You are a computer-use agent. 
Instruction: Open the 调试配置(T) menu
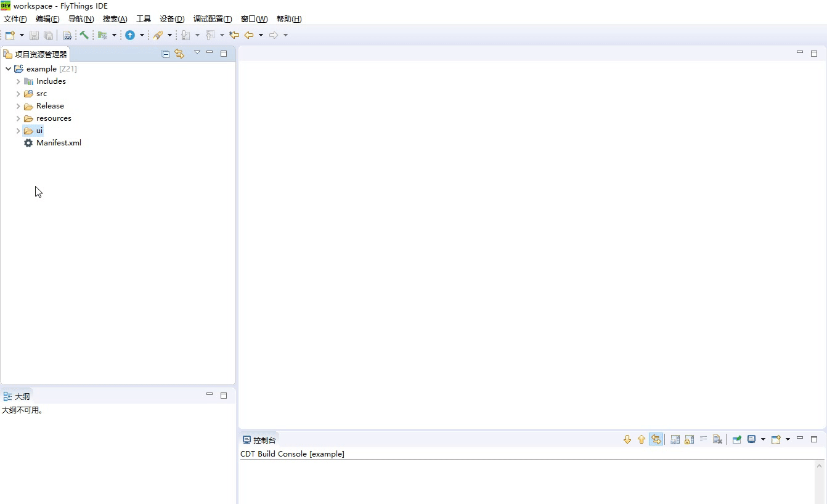click(213, 19)
